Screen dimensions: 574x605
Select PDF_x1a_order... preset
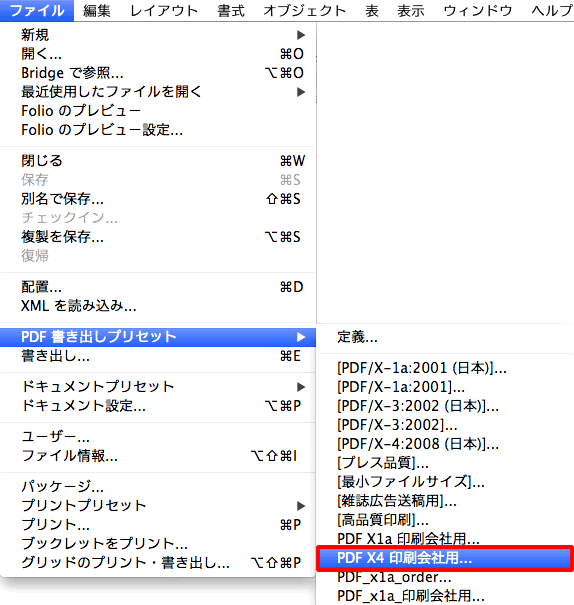445,577
